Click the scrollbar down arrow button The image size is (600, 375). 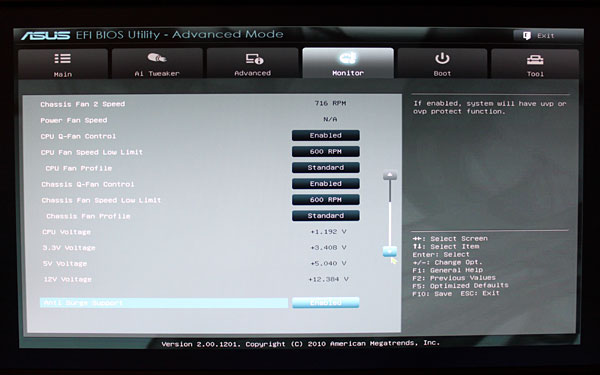tap(390, 251)
